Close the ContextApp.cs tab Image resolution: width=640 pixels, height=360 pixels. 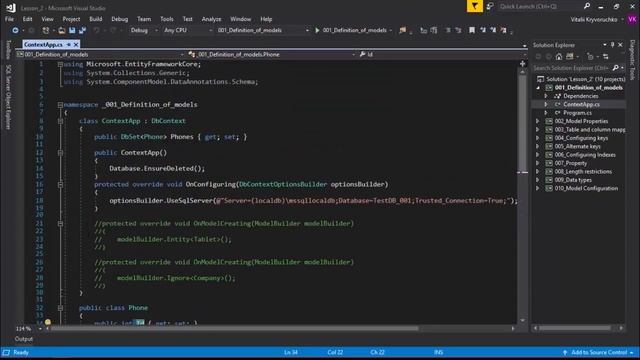point(76,44)
